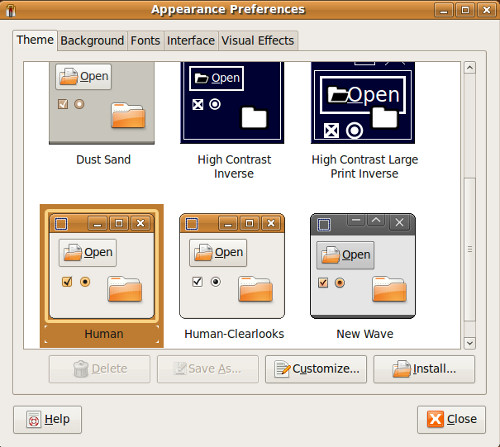Image resolution: width=500 pixels, height=447 pixels.
Task: Switch to the Background tab
Action: (92, 41)
